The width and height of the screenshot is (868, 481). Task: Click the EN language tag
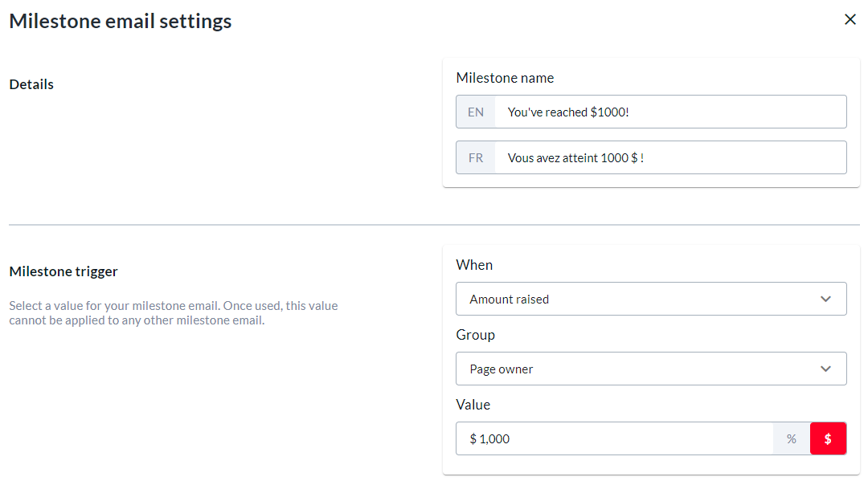click(x=476, y=112)
